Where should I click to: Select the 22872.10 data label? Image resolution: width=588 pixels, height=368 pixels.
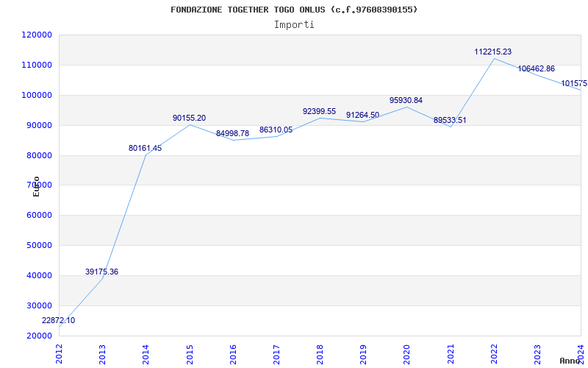(x=58, y=320)
